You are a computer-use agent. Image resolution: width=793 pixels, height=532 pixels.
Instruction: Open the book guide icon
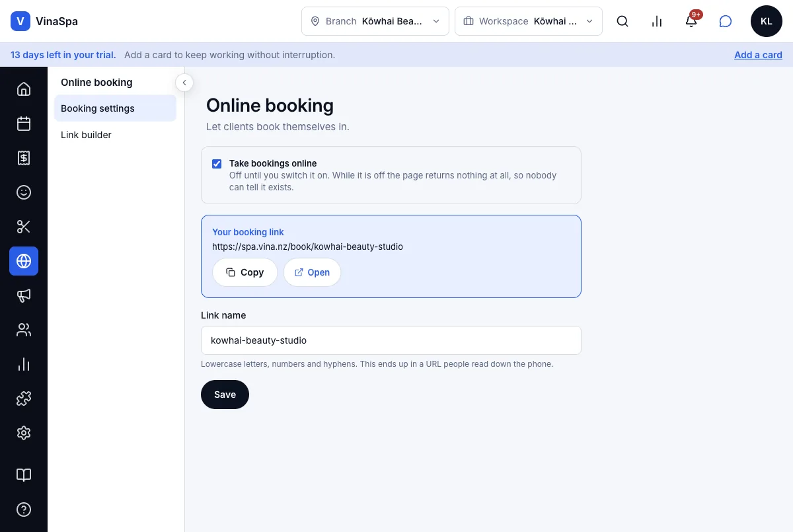[x=24, y=475]
